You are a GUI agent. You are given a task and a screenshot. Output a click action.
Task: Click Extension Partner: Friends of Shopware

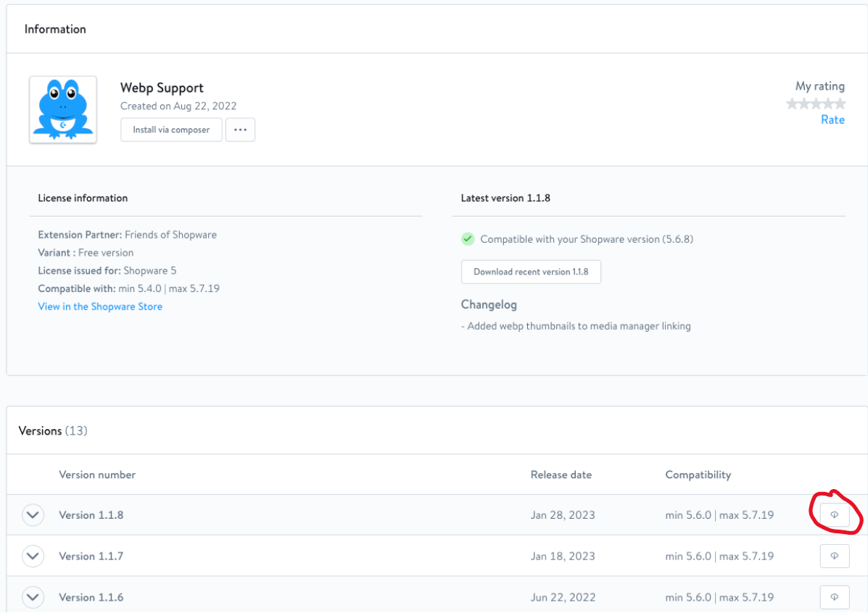tap(128, 235)
